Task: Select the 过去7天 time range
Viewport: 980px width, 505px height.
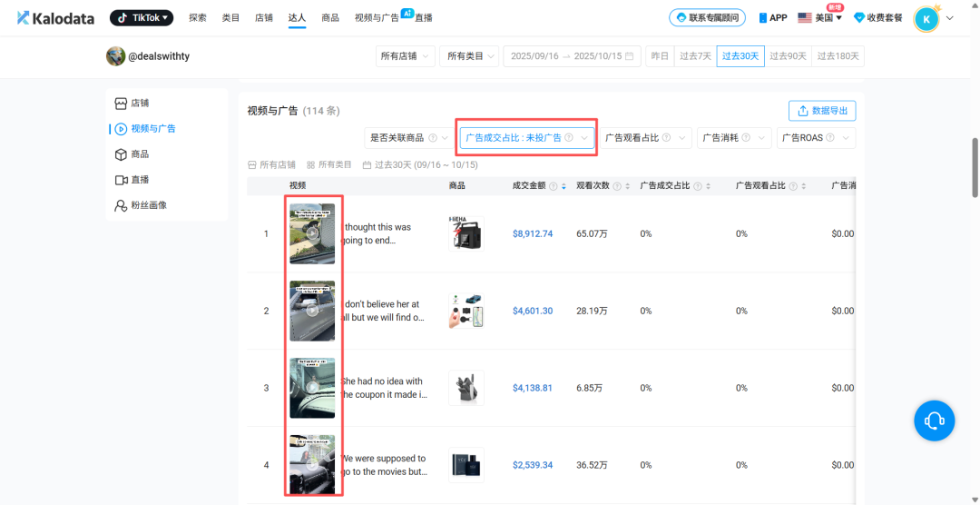Action: coord(694,56)
